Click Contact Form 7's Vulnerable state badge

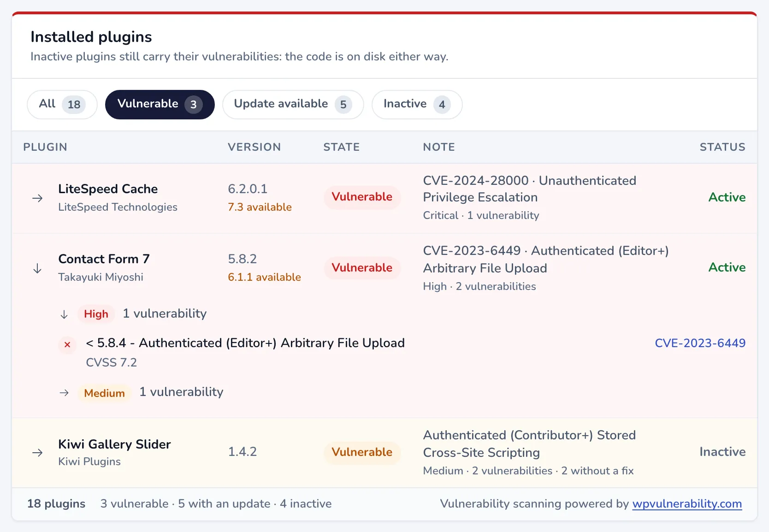point(362,268)
